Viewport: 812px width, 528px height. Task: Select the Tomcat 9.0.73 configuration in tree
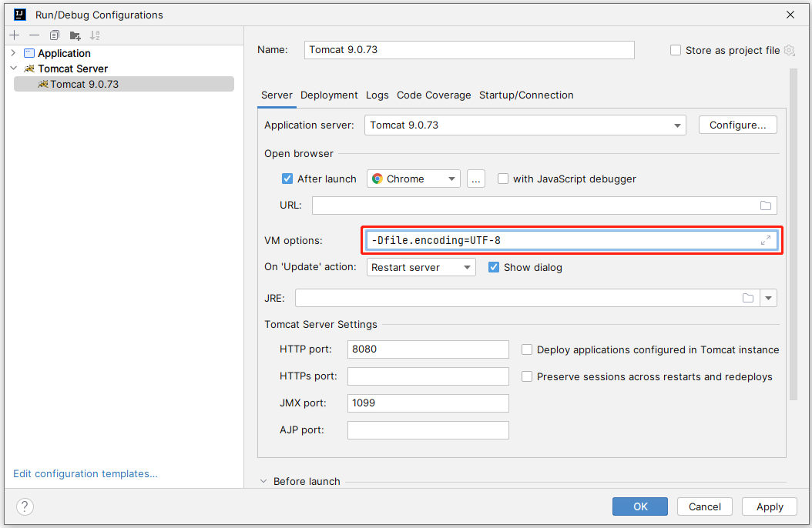(124, 85)
